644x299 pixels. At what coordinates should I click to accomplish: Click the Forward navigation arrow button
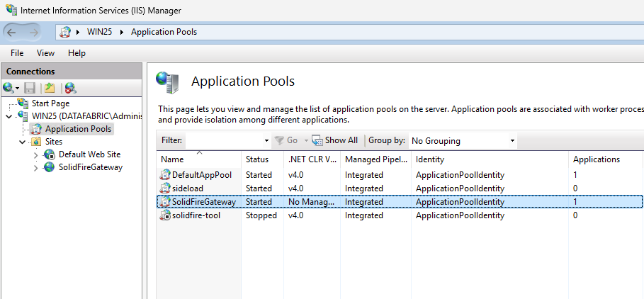34,32
